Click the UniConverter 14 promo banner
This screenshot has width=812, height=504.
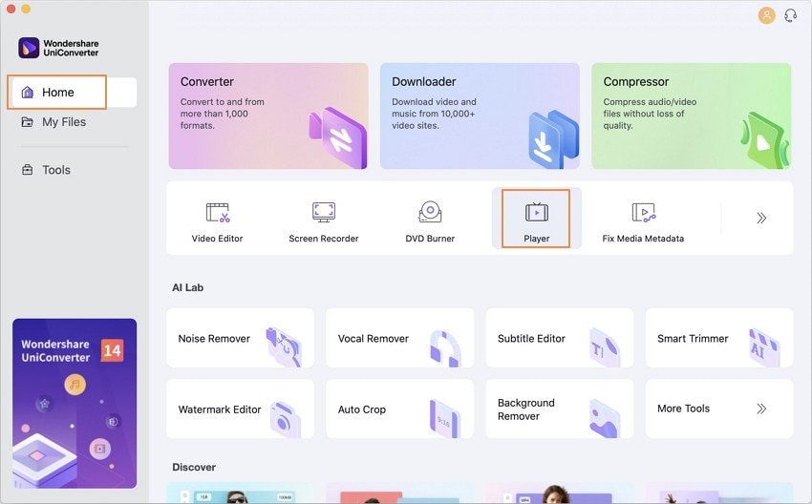(75, 403)
